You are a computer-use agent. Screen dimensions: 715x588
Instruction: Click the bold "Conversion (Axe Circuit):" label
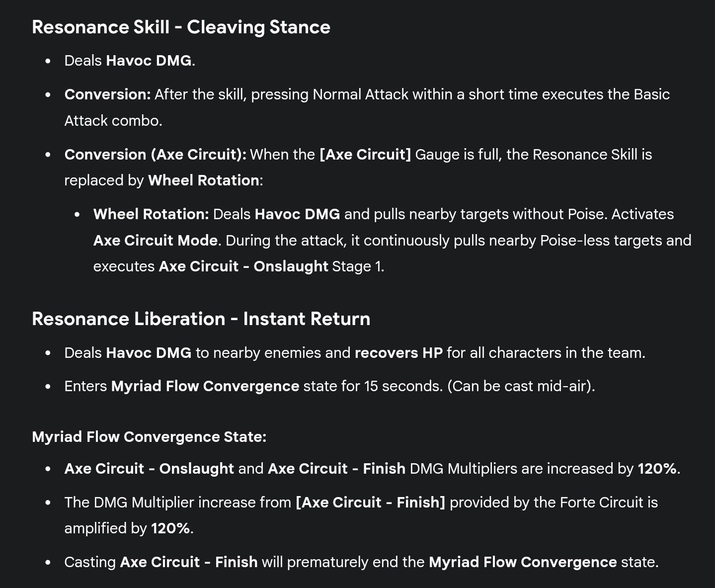(155, 155)
